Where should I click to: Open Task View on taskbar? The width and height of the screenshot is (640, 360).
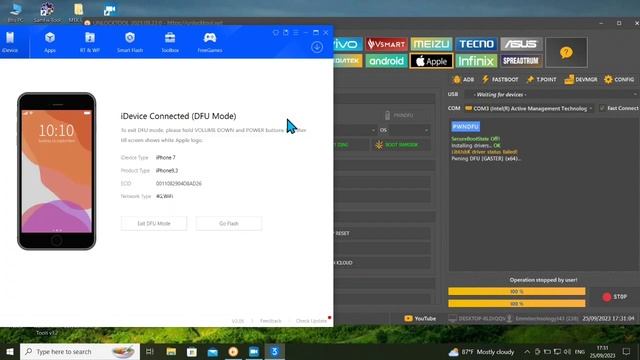[x=150, y=351]
